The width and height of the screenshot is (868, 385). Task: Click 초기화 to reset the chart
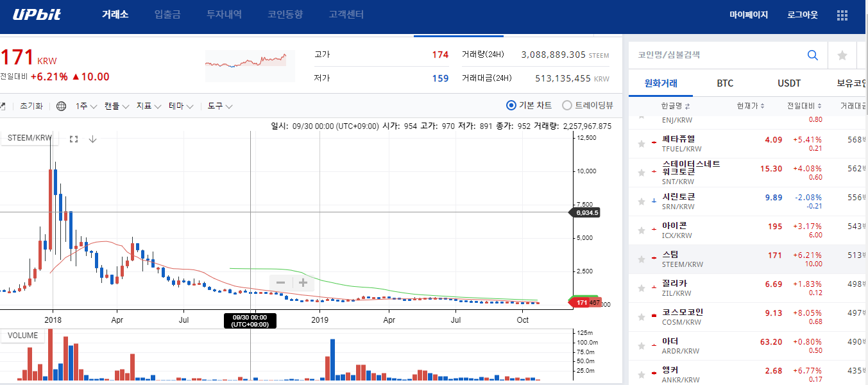[x=31, y=106]
